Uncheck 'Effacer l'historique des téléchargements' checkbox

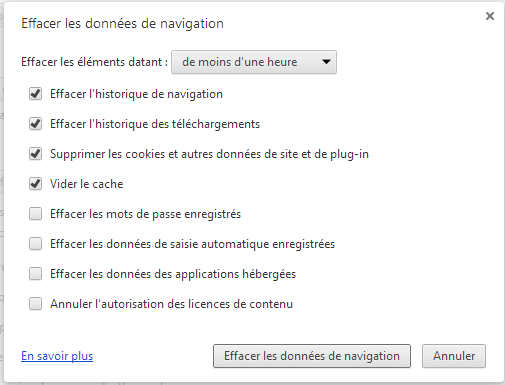(x=35, y=124)
